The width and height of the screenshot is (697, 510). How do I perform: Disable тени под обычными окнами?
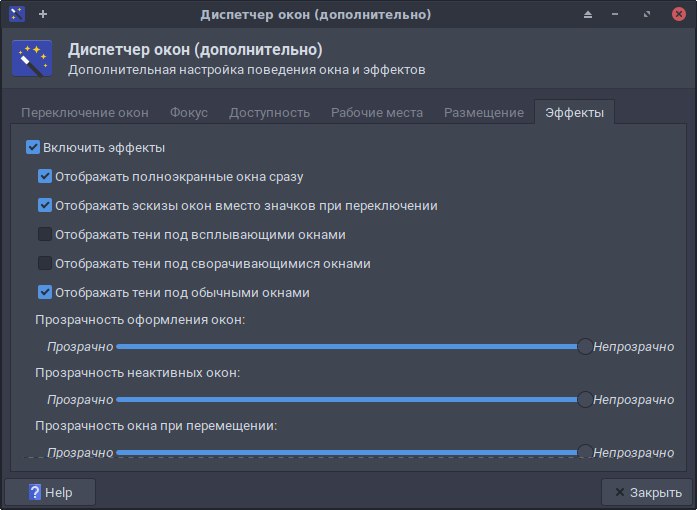45,292
